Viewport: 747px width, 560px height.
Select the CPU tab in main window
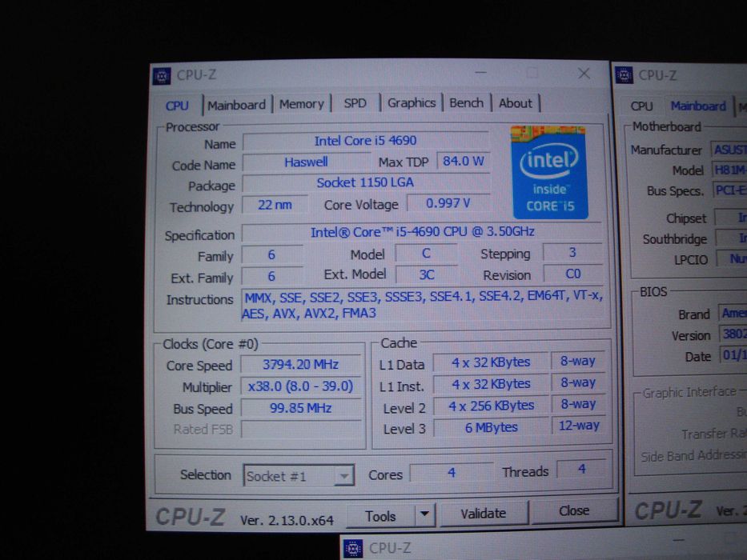pyautogui.click(x=177, y=106)
